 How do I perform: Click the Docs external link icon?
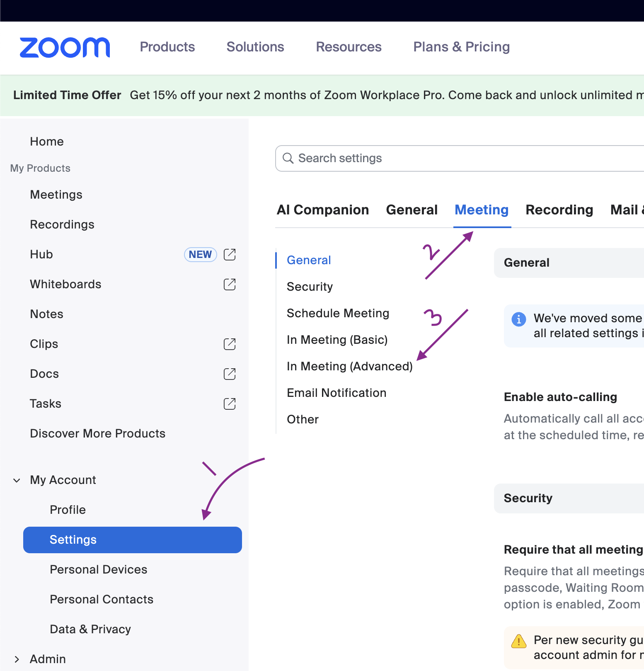click(230, 374)
